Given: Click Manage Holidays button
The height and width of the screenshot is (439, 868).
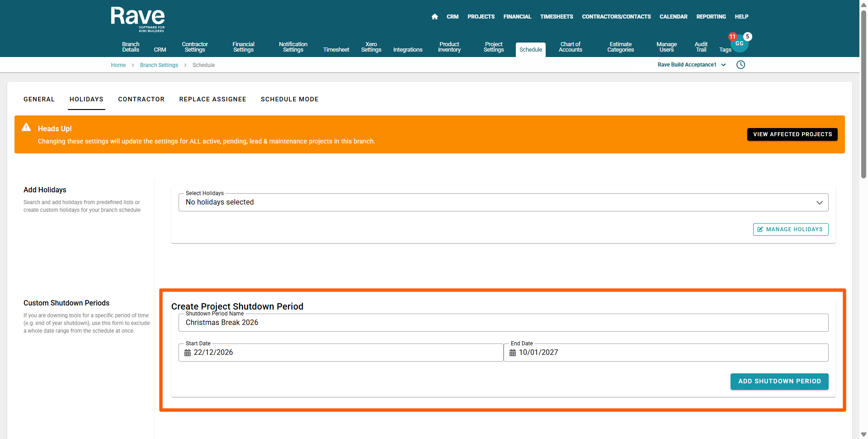Looking at the screenshot, I should point(790,229).
